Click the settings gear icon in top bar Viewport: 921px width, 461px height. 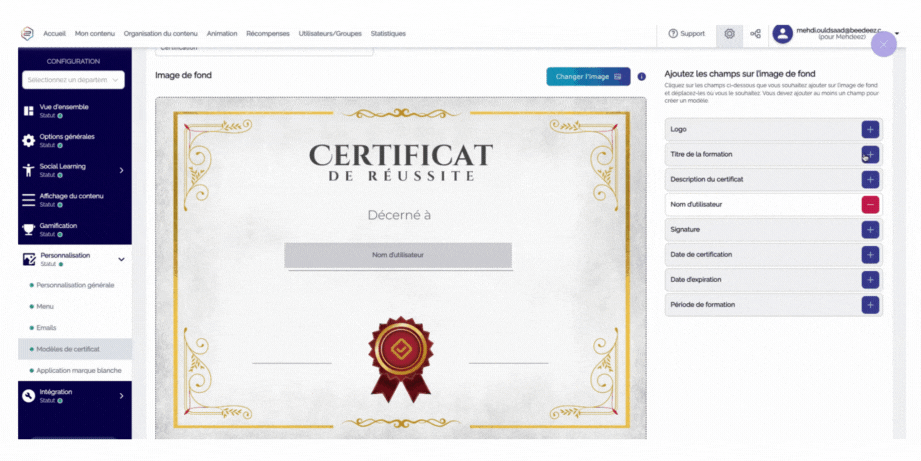tap(729, 33)
